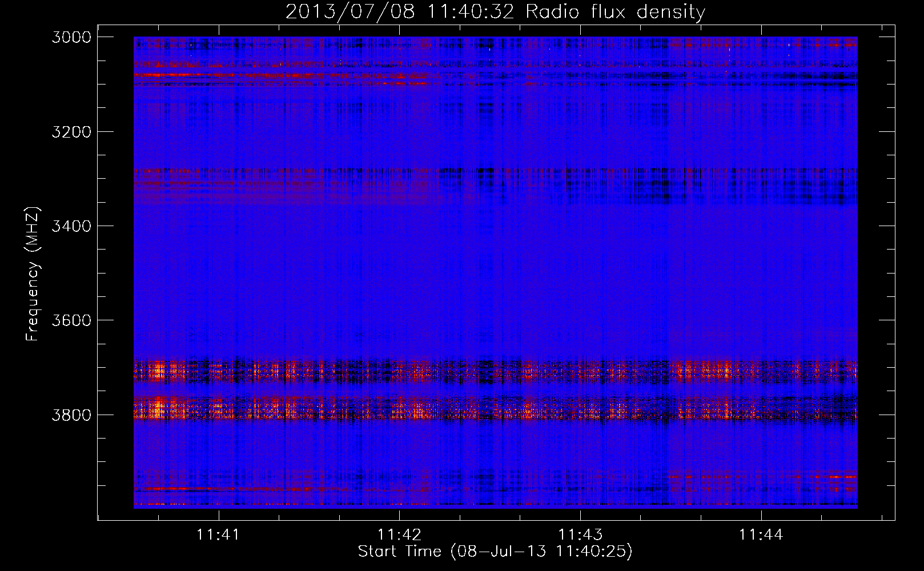Click the 3200 frequency tick label

71,132
